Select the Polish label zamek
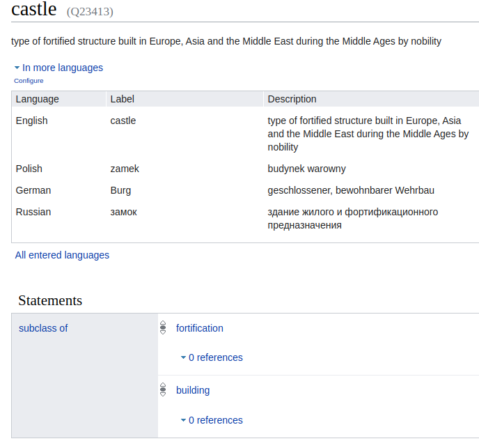Image resolution: width=479 pixels, height=448 pixels. click(x=125, y=169)
